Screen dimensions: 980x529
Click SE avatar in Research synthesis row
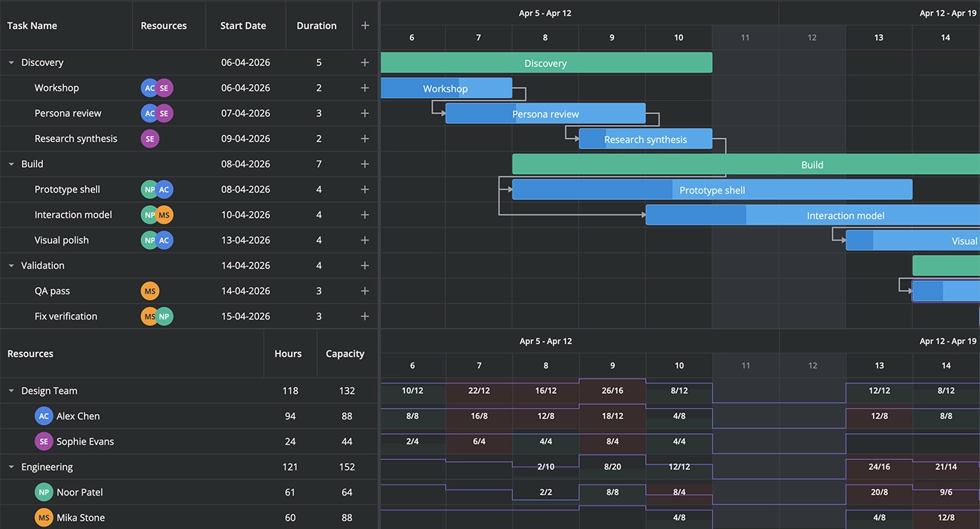[x=150, y=138]
